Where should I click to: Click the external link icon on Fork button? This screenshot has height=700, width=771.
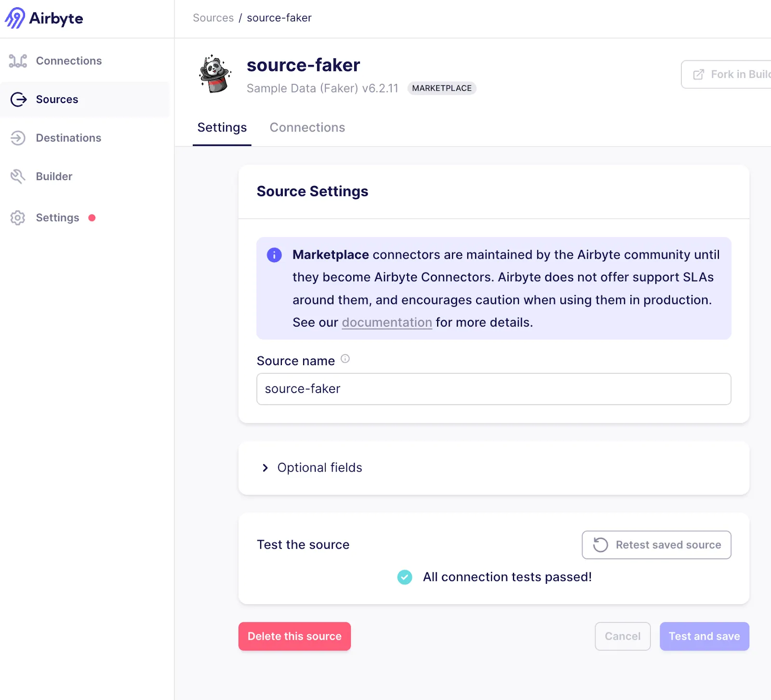click(x=698, y=75)
